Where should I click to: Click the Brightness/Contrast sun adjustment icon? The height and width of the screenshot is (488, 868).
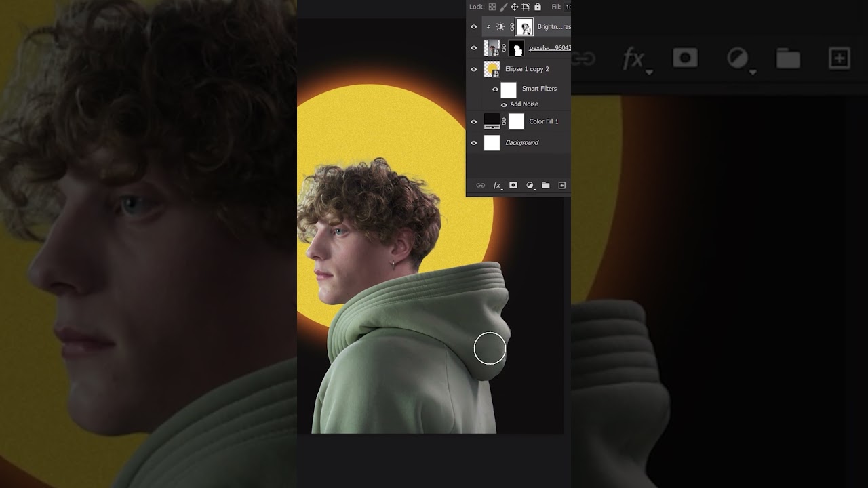[x=500, y=27]
